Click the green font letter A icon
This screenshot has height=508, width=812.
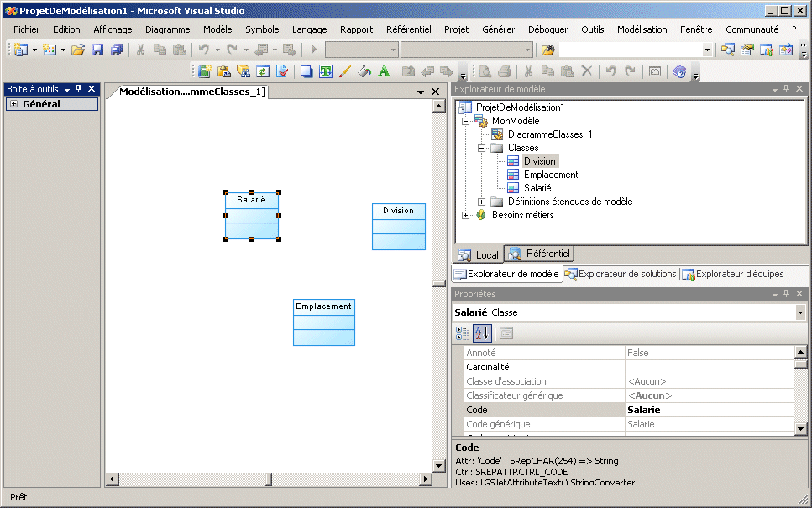384,71
